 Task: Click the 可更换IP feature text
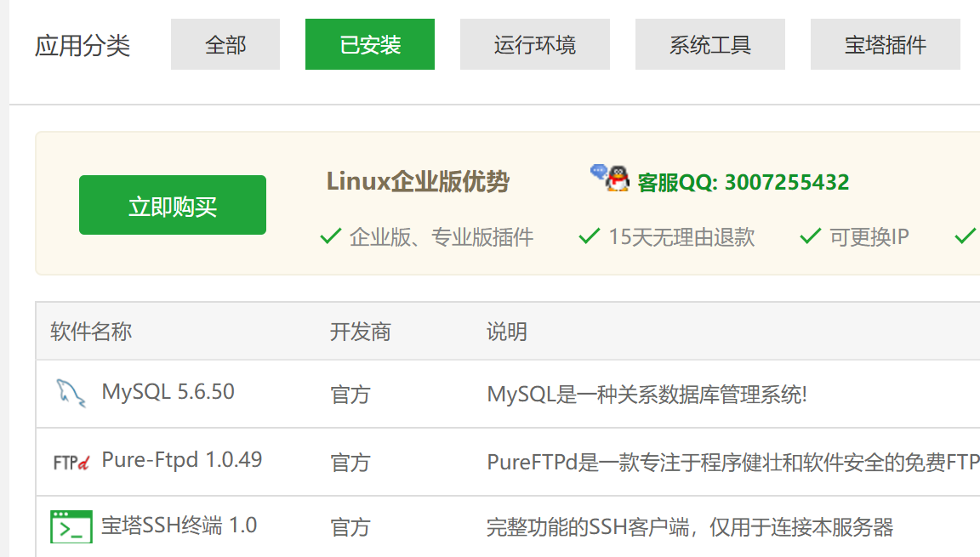(x=869, y=237)
